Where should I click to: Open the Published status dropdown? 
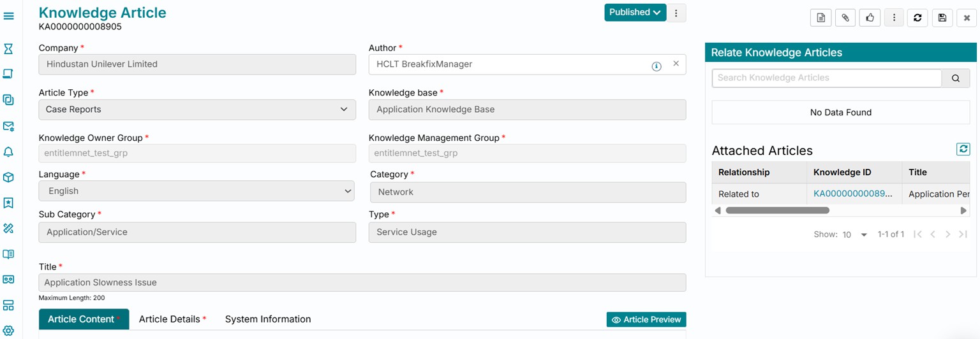point(635,12)
